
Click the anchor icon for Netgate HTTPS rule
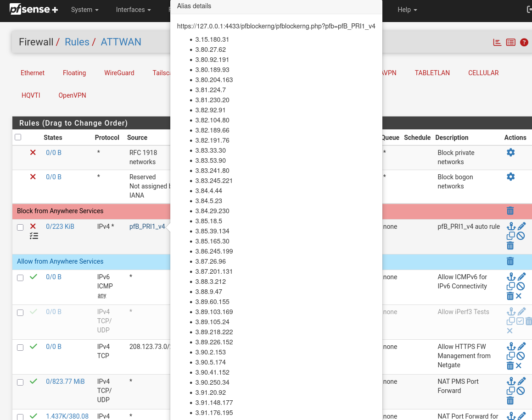tap(510, 347)
